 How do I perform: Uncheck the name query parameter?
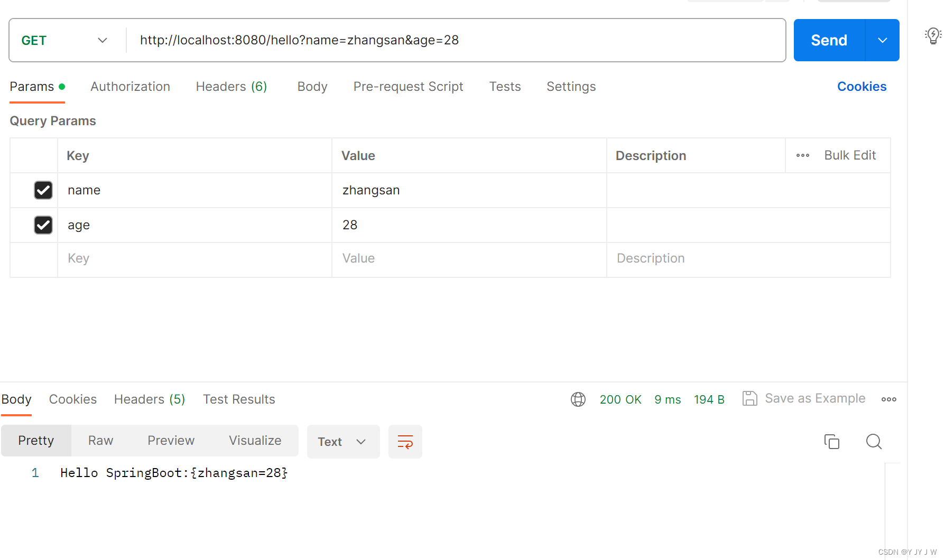coord(43,190)
